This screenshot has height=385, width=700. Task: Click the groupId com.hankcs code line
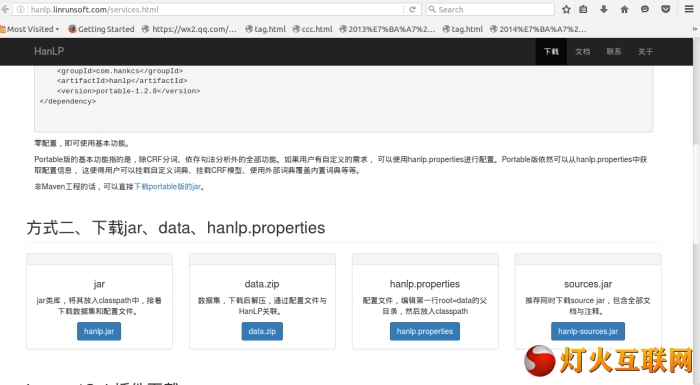click(x=120, y=71)
